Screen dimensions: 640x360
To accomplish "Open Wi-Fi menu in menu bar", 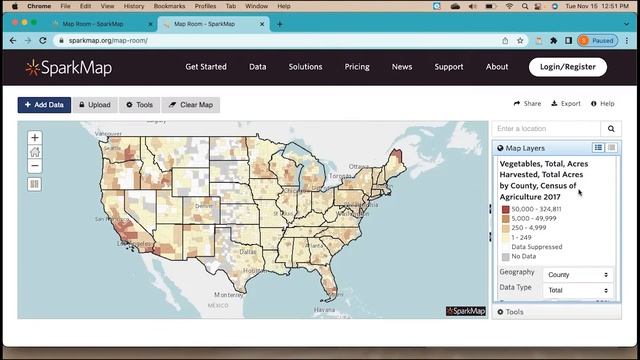I will pos(509,6).
